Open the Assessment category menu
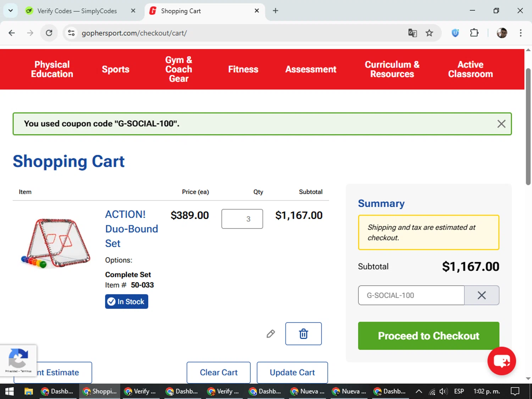The image size is (532, 399). point(311,69)
